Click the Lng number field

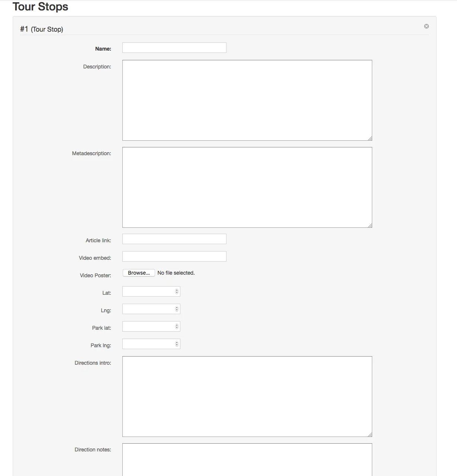151,309
